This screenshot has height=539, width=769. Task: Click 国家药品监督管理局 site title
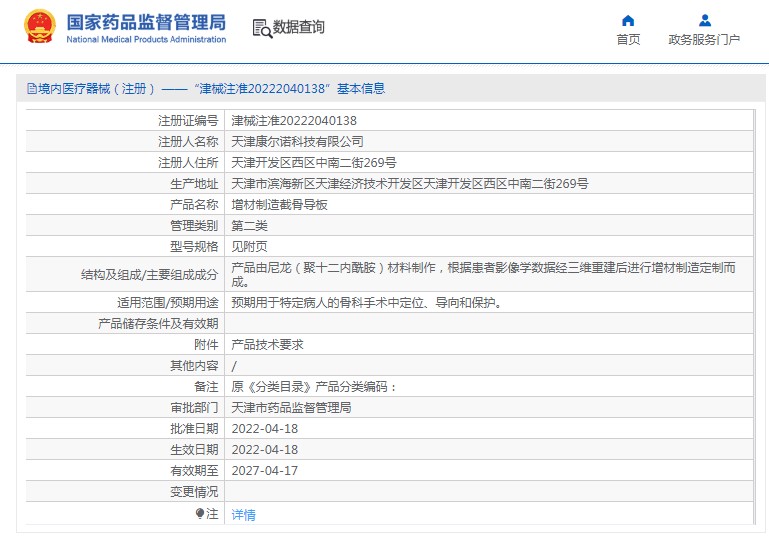click(146, 23)
